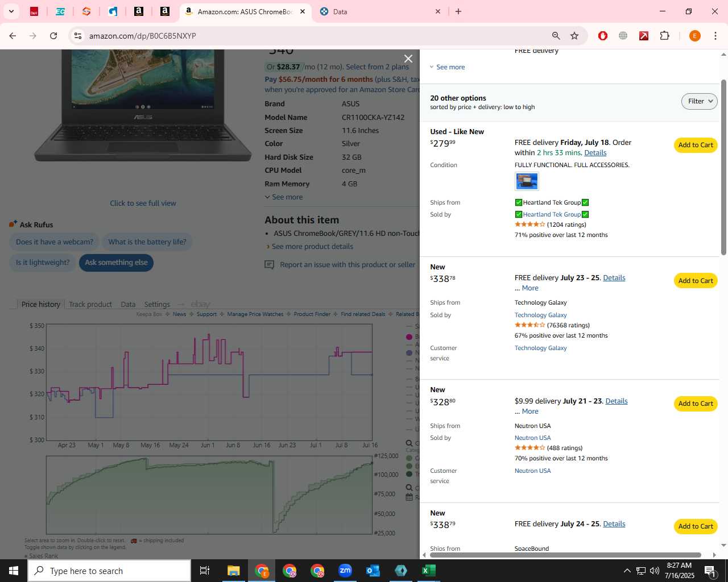728x582 pixels.
Task: Open Task View on the taskbar
Action: [205, 571]
